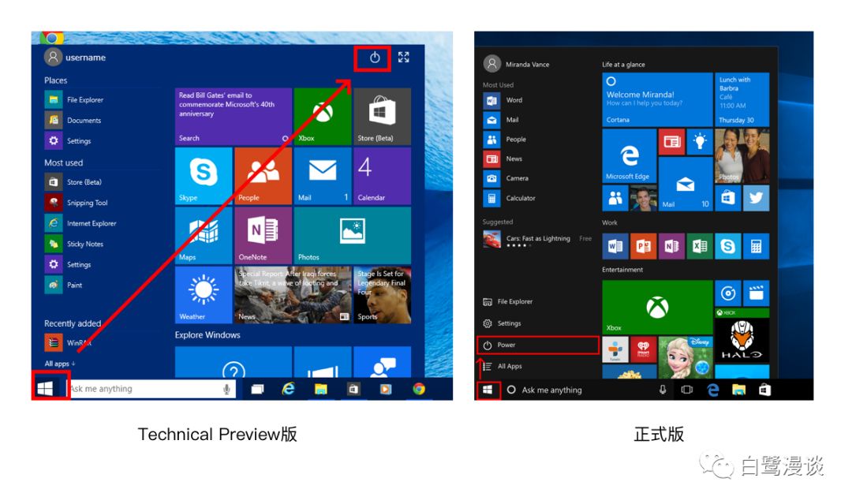Screen dimensions: 852x504
Task: Open Internet Explorer from Most used list
Action: coord(81,223)
